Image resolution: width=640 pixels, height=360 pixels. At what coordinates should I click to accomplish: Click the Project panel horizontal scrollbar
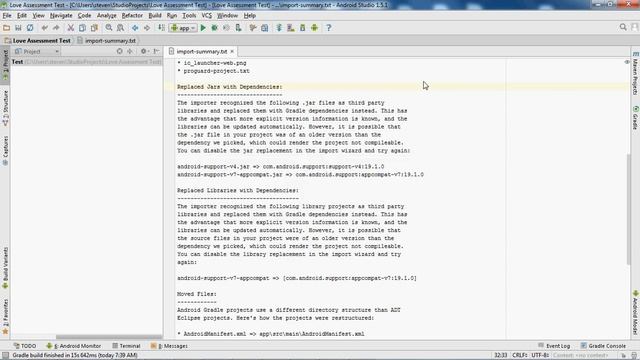[x=109, y=337]
